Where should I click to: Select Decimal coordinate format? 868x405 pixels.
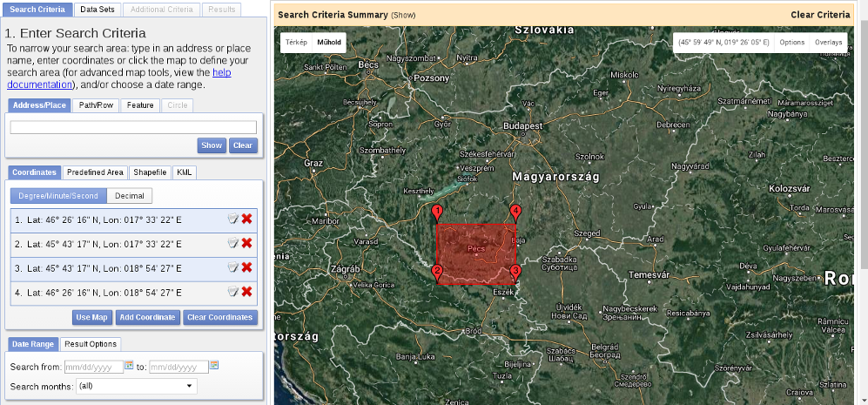[130, 196]
